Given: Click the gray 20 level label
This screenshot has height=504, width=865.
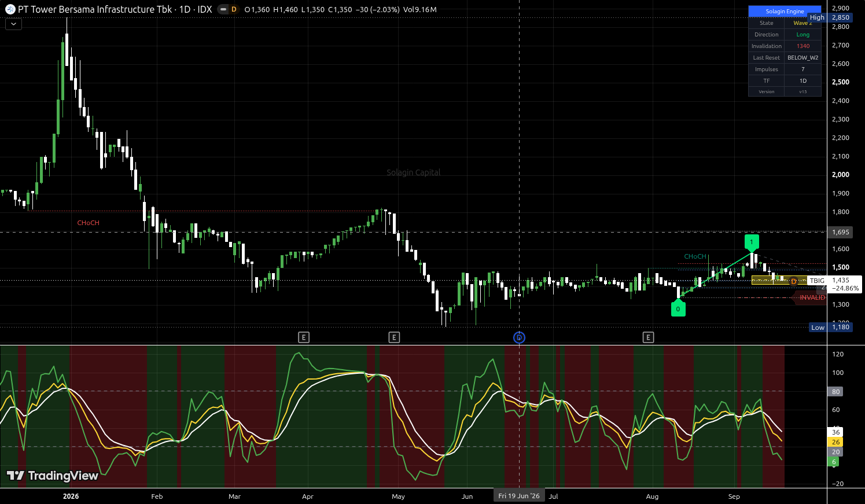Looking at the screenshot, I should coord(835,452).
